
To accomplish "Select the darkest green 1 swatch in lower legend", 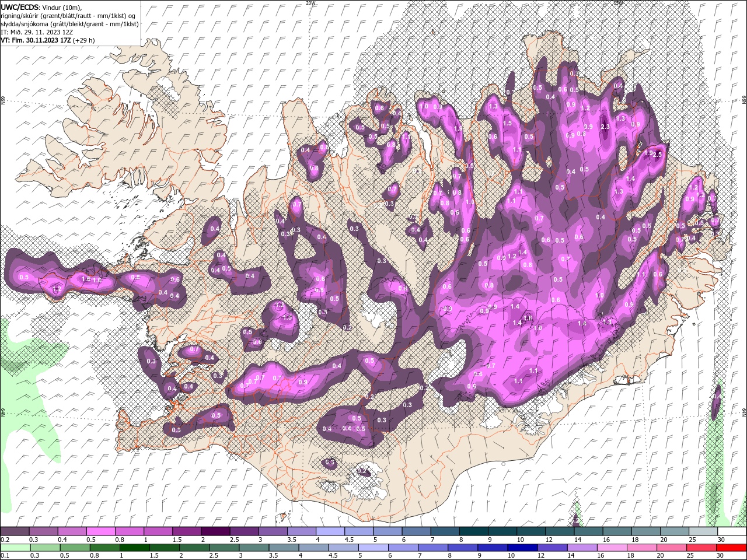I will (x=134, y=548).
